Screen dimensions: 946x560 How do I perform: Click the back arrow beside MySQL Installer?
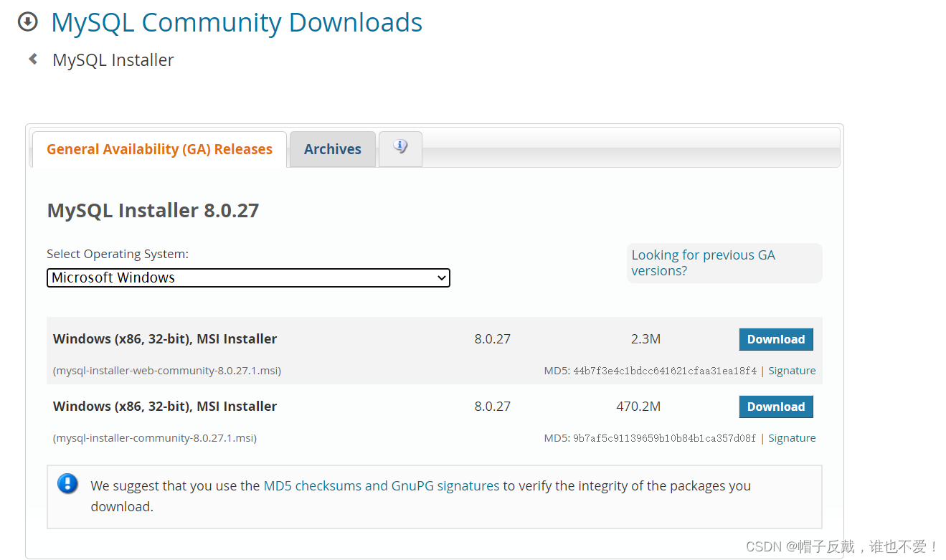pos(33,59)
